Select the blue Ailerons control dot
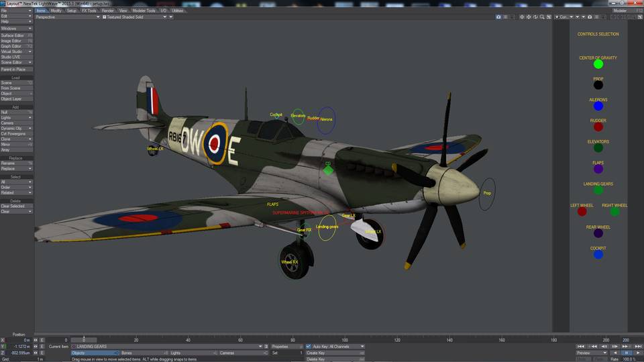This screenshot has height=362, width=644. click(598, 106)
